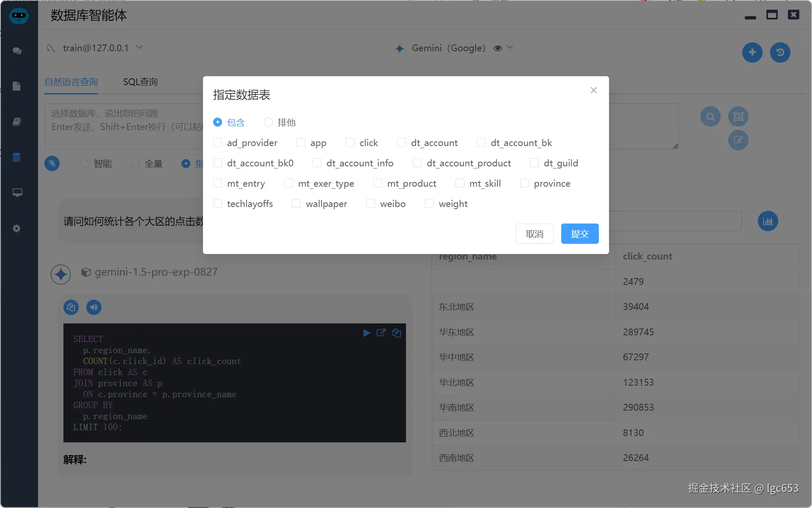Viewport: 812px width, 508px height.
Task: Switch to the SQL查询 tab
Action: click(140, 82)
